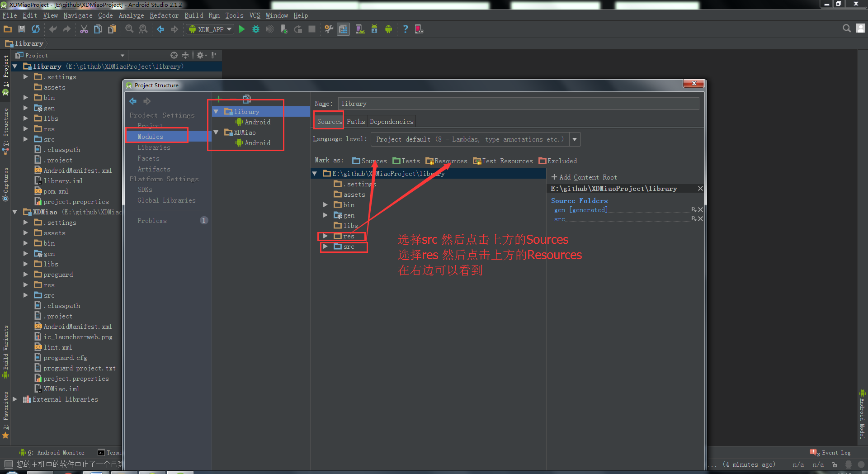This screenshot has height=474, width=868.
Task: Mark selected folder as Resources
Action: (x=446, y=161)
